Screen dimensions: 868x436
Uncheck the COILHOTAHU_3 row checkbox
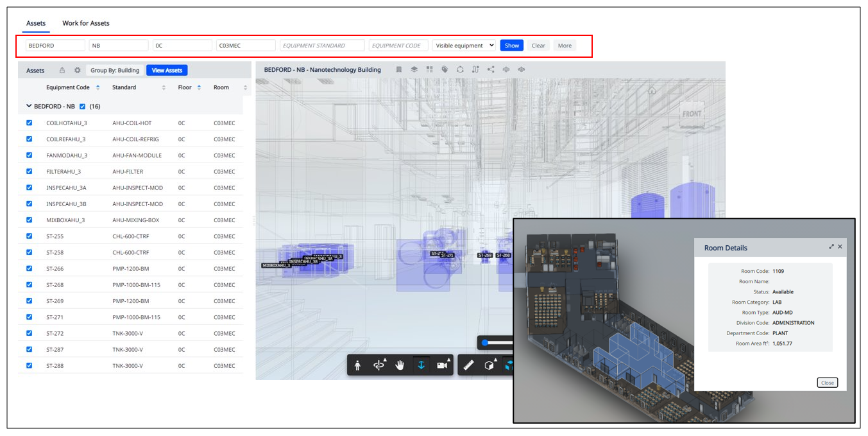29,123
